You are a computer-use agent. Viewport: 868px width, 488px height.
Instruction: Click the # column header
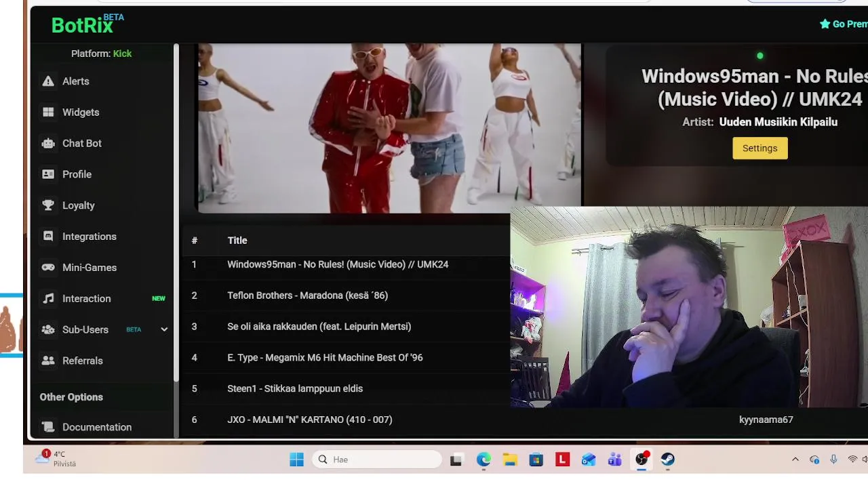[195, 241]
